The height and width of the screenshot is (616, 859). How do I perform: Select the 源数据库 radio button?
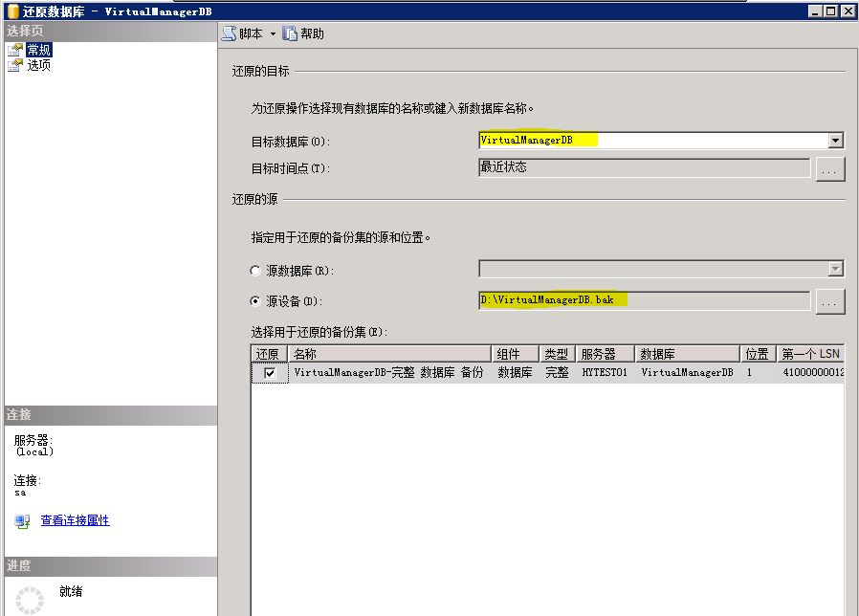click(255, 271)
